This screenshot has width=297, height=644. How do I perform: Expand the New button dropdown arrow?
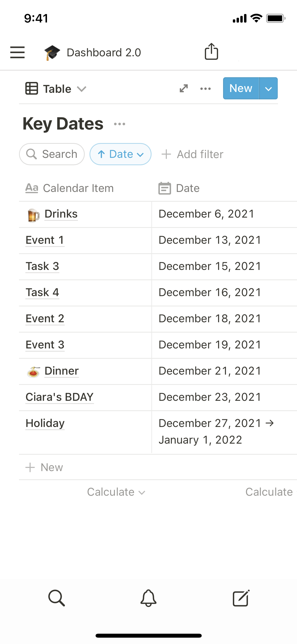click(x=268, y=89)
